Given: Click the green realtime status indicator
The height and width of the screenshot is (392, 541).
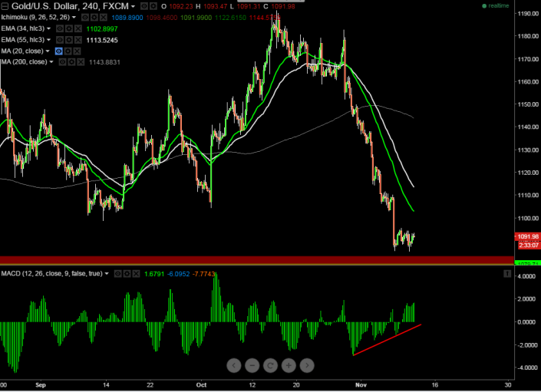Looking at the screenshot, I should [496, 6].
